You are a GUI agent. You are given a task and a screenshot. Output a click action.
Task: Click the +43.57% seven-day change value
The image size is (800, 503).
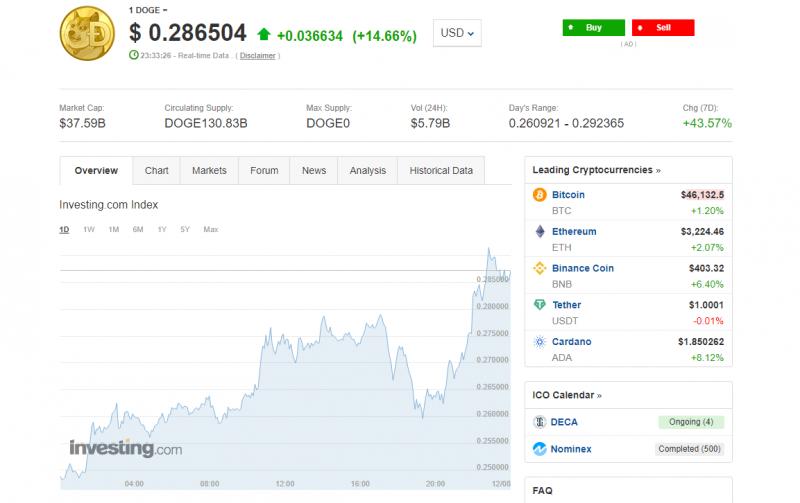pos(707,123)
